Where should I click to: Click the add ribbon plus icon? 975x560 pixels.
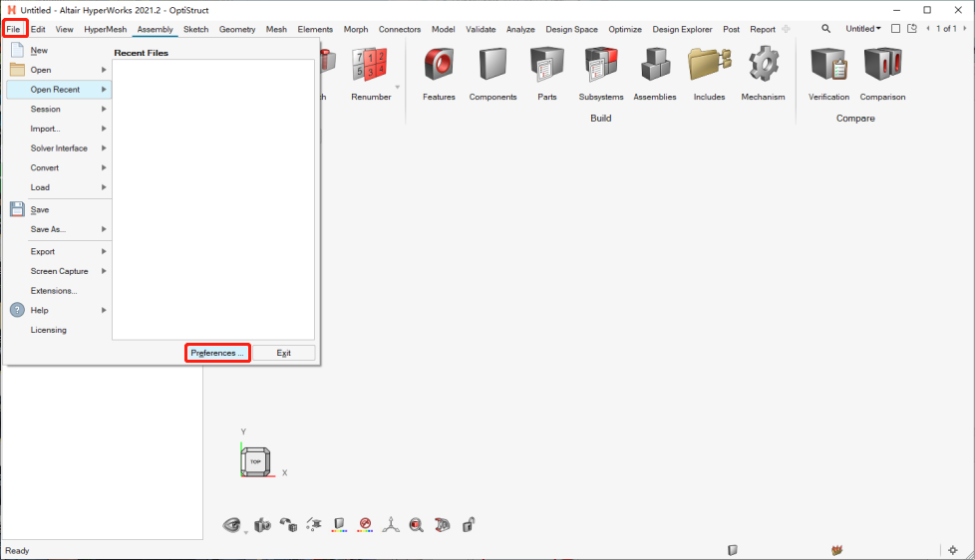(786, 29)
